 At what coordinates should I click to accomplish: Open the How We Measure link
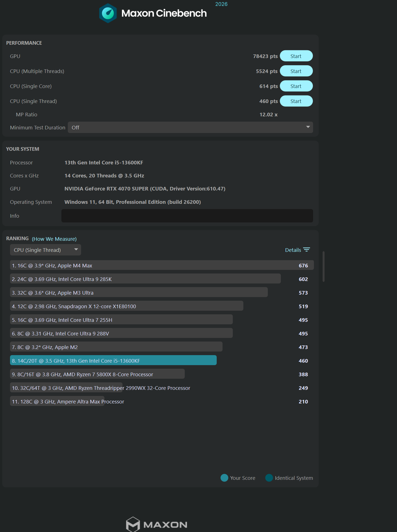coord(54,239)
